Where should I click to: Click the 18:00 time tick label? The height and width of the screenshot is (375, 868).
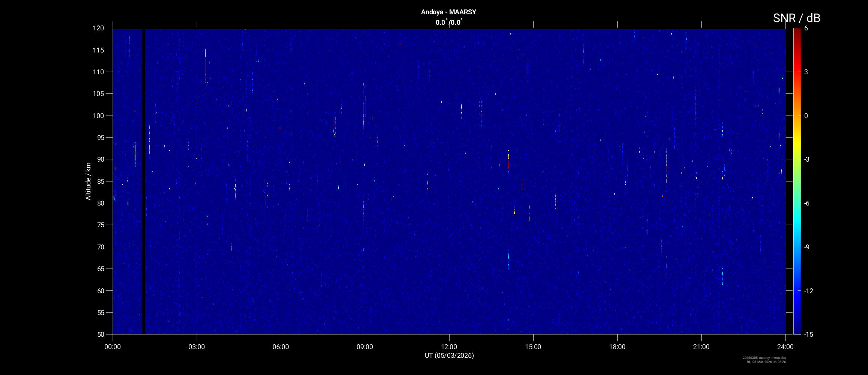(617, 347)
